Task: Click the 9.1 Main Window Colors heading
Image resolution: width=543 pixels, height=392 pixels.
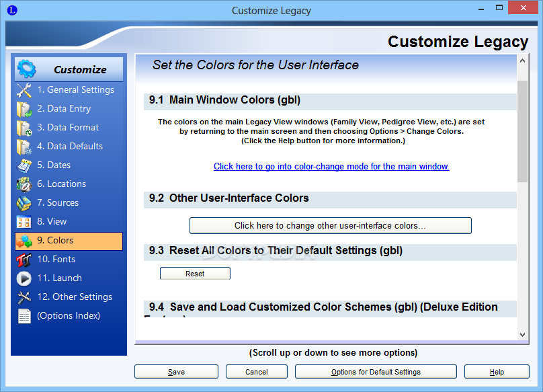Action: (224, 100)
